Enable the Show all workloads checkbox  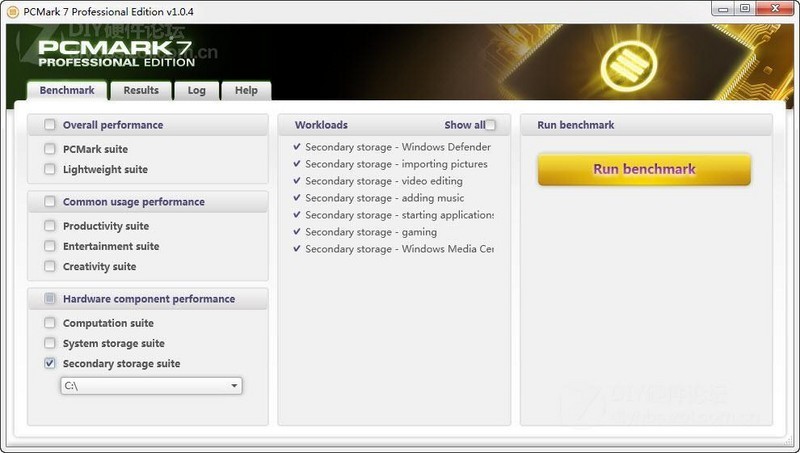tap(490, 125)
